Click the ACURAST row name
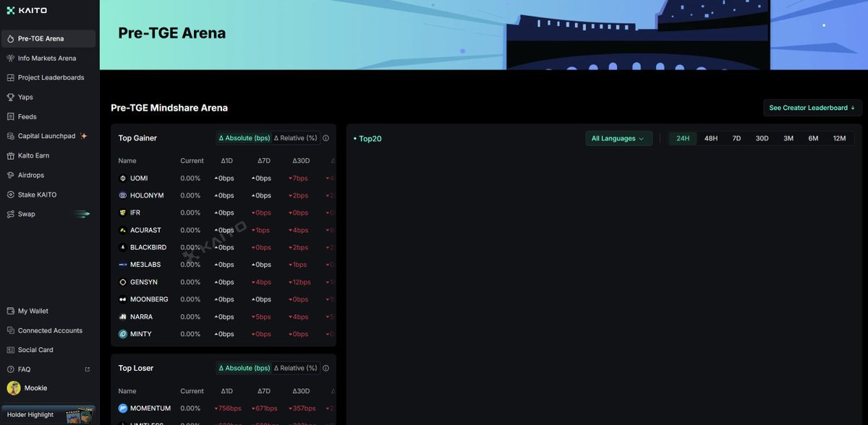This screenshot has width=868, height=425. [x=145, y=231]
